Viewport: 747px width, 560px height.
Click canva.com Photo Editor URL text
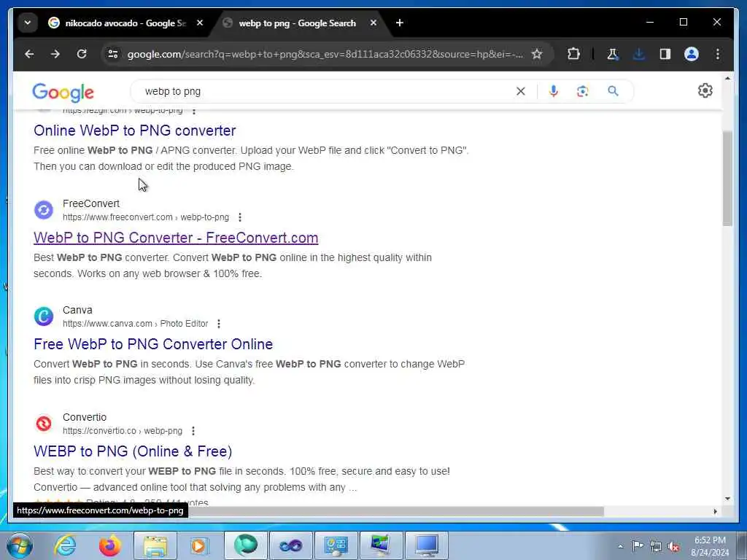click(135, 324)
